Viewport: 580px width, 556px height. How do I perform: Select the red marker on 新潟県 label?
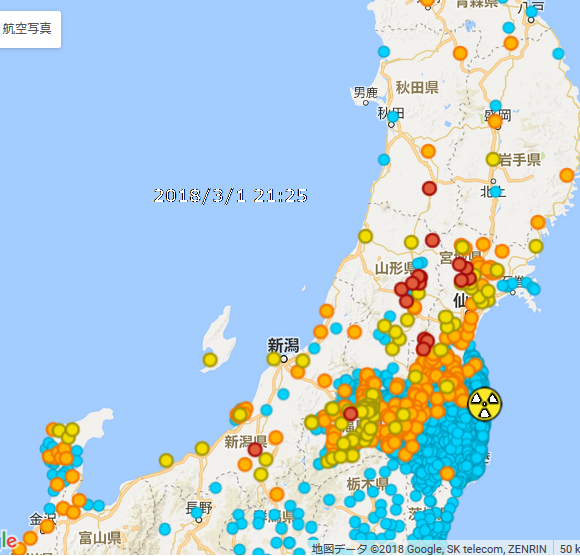coord(255,449)
